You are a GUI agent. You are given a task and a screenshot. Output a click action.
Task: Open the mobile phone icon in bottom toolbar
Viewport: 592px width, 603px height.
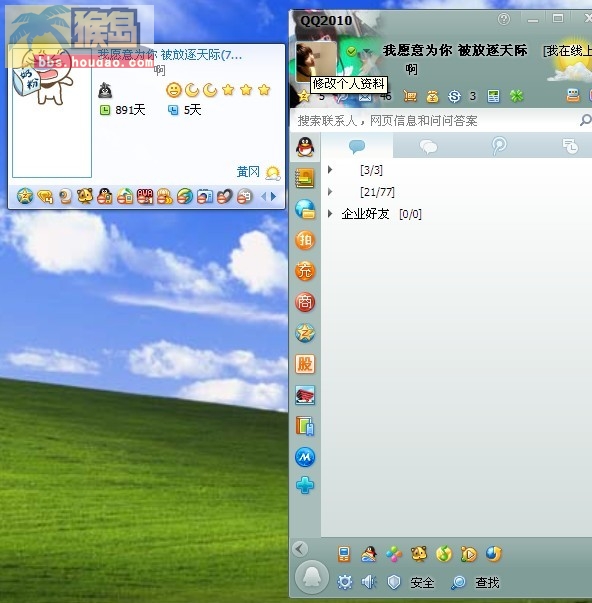pos(344,554)
